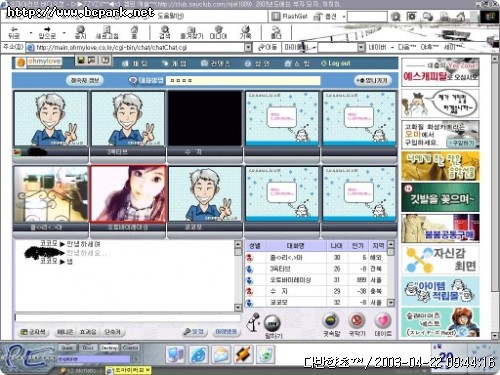Open the recycle bin icon in dock
Screen dimensions: 500x375
(x=266, y=355)
